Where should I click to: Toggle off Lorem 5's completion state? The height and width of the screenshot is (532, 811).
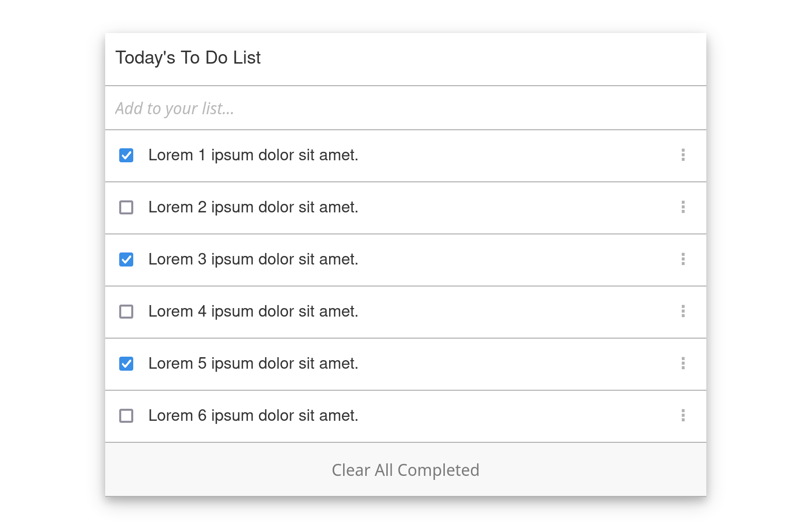click(126, 364)
